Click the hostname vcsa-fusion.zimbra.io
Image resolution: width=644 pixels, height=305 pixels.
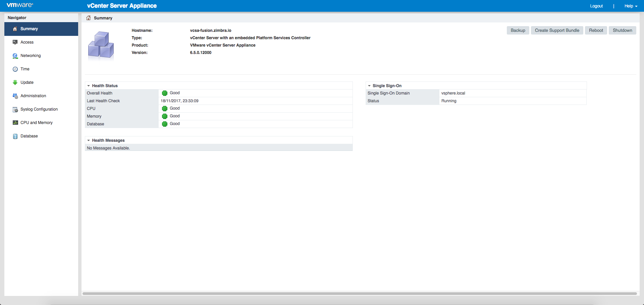pos(211,30)
